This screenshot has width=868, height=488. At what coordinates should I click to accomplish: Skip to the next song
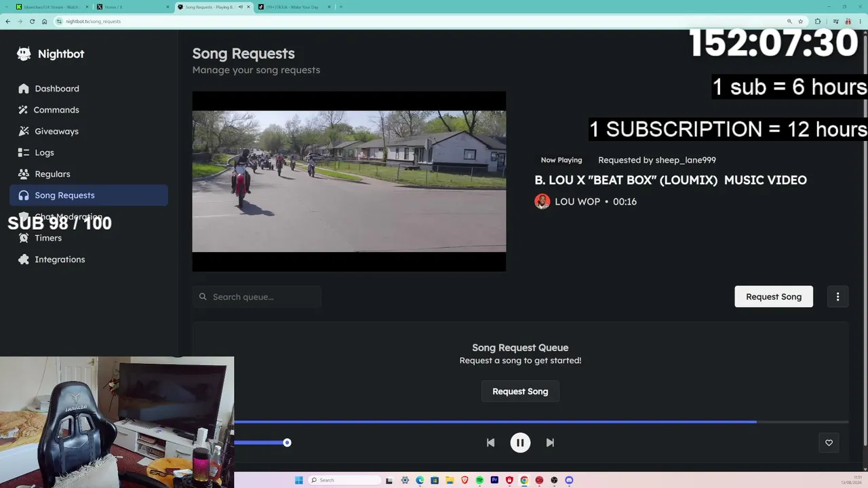550,443
